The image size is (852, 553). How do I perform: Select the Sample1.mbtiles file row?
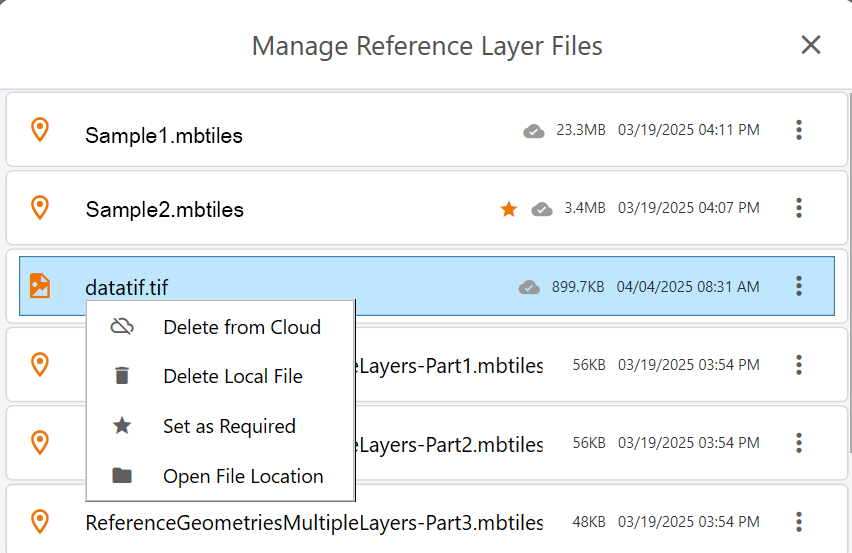300,131
